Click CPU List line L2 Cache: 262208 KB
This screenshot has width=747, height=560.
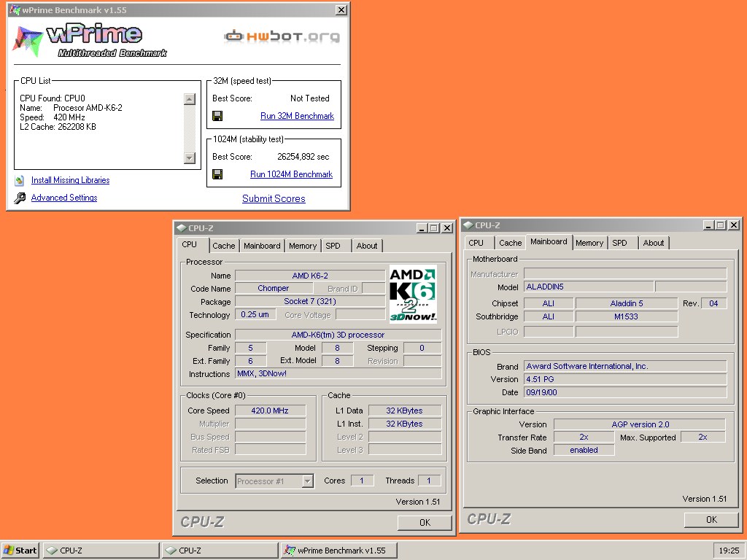tap(58, 127)
